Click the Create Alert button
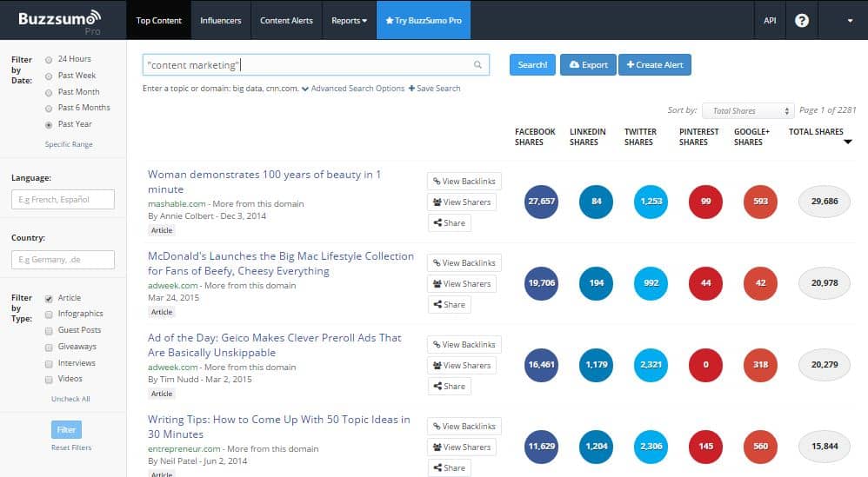868x477 pixels. 654,64
